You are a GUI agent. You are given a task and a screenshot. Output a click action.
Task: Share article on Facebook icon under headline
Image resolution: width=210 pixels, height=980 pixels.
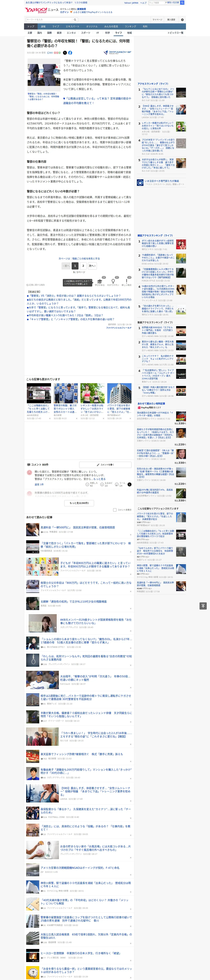[70, 53]
